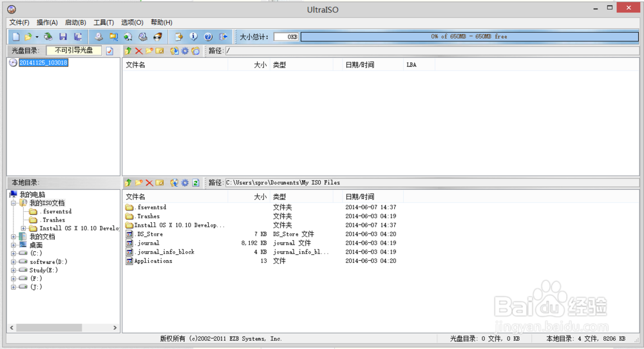Expand the (C:) drive node

[13, 253]
